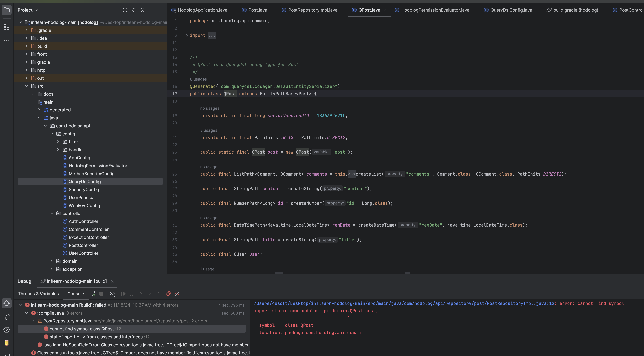The image size is (644, 356).
Task: Collapse PostRepositoryImpl.java error group
Action: pos(33,321)
